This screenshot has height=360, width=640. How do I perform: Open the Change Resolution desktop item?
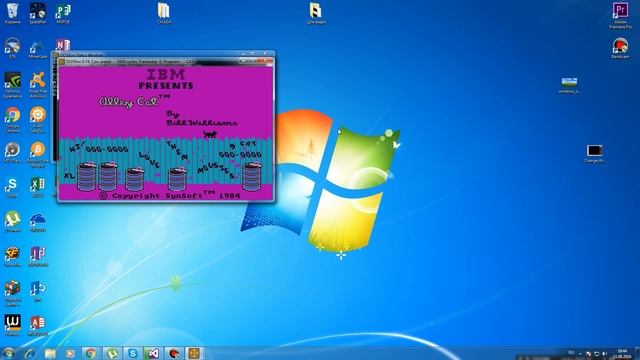(x=595, y=153)
